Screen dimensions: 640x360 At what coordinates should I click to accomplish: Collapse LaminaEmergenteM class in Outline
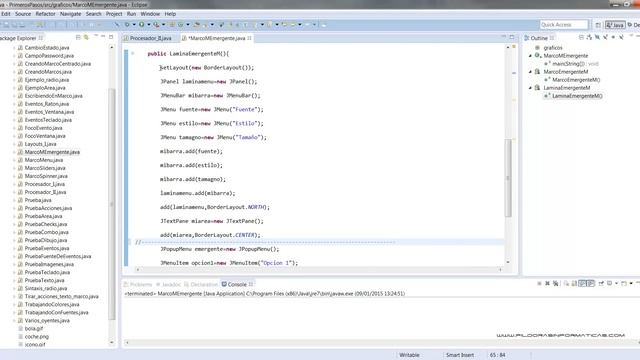[531, 88]
